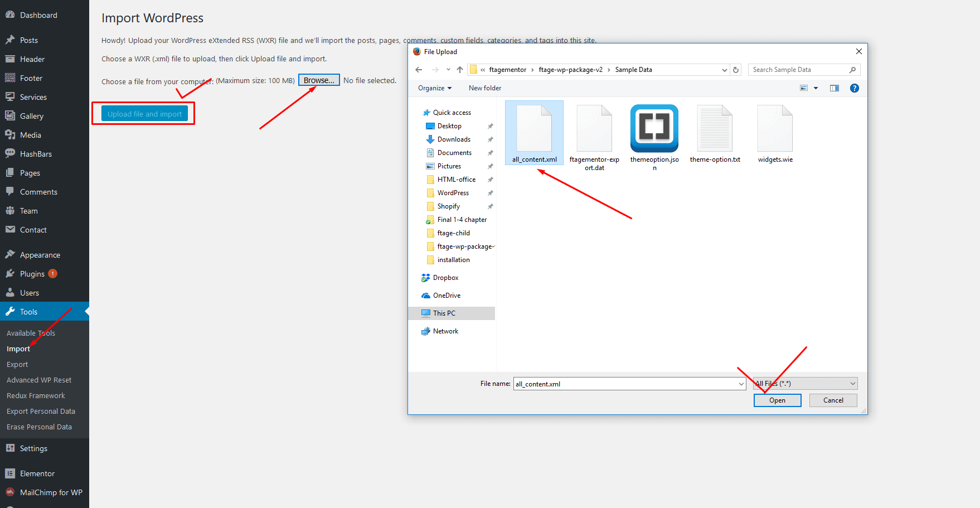The width and height of the screenshot is (980, 508).
Task: Select the Import submenu link
Action: pos(18,349)
